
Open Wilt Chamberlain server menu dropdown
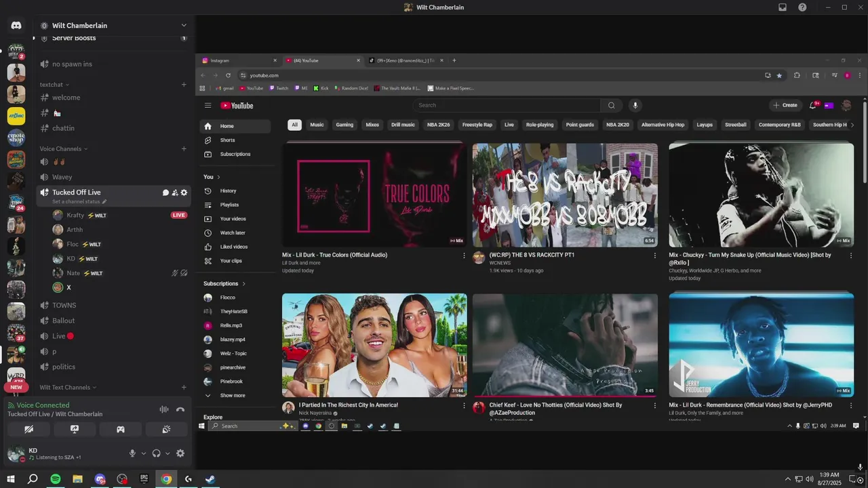pyautogui.click(x=183, y=26)
